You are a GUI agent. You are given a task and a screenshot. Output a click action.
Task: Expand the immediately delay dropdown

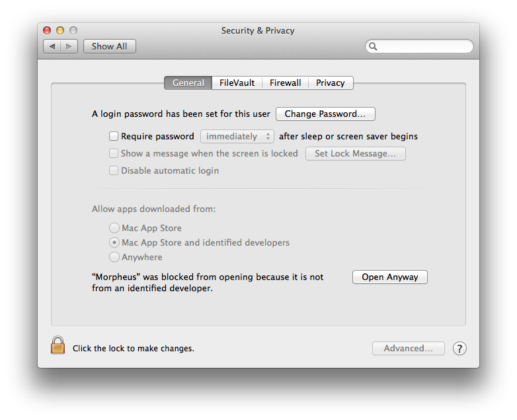(237, 137)
